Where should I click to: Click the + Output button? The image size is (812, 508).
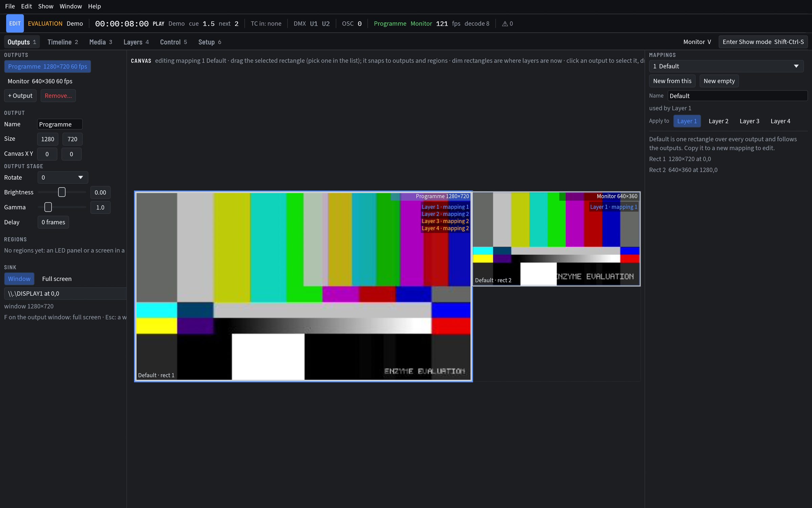tap(20, 96)
